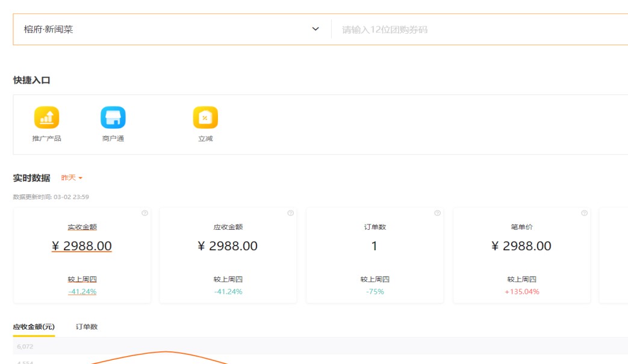Open the 立减 discount icon
The width and height of the screenshot is (628, 364).
coord(205,118)
